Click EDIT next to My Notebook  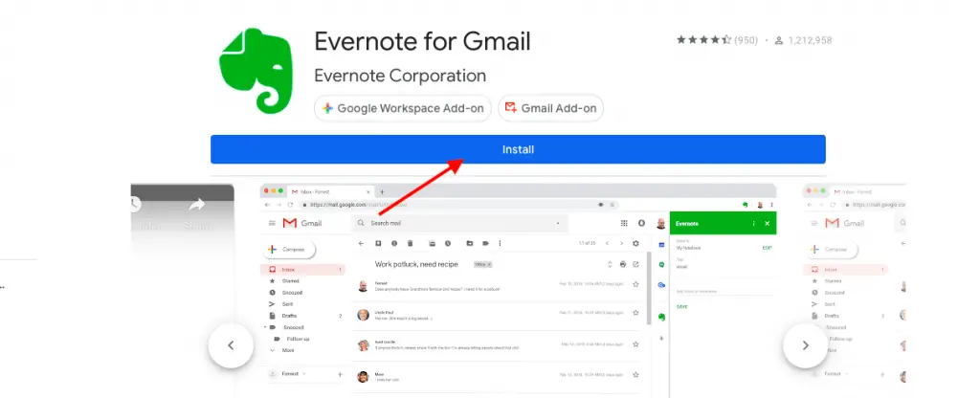pyautogui.click(x=767, y=248)
